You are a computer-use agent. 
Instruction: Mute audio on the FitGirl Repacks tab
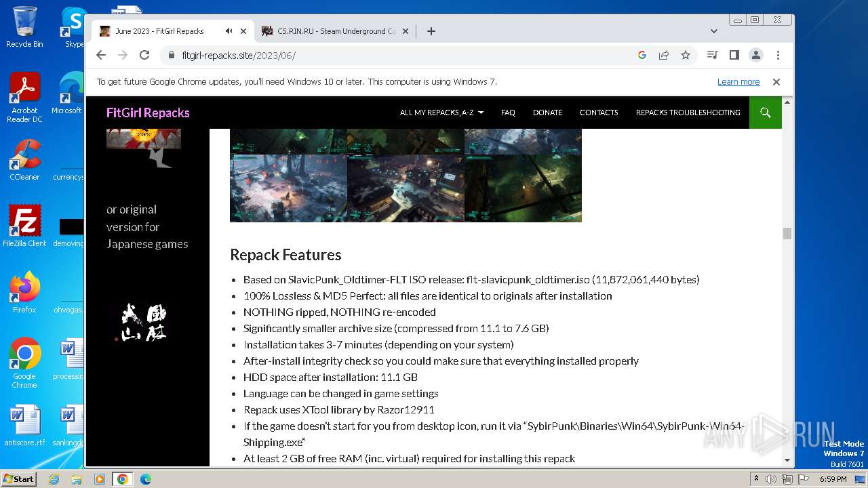[x=229, y=31]
